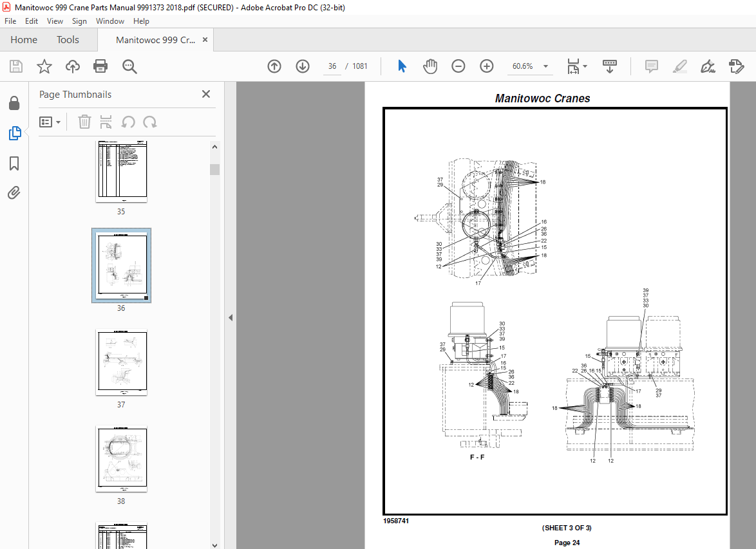Image resolution: width=756 pixels, height=549 pixels.
Task: Toggle Page Thumbnails sidebar icon
Action: 14,133
